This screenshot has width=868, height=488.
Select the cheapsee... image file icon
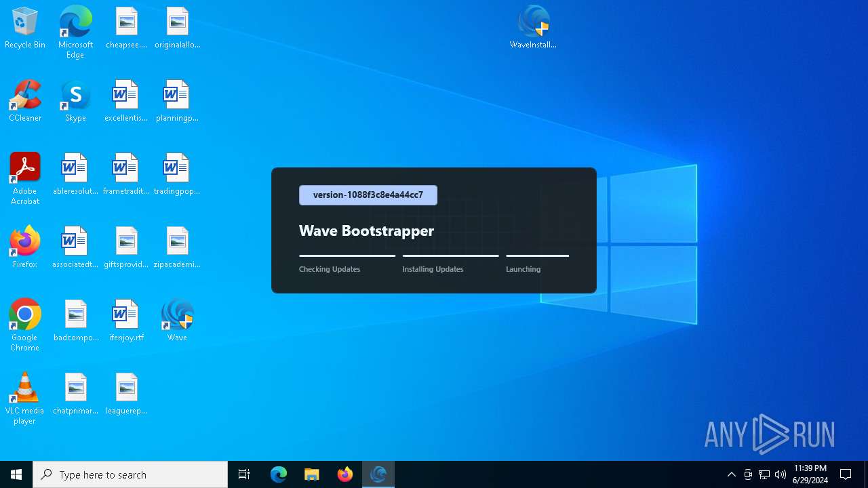pos(126,28)
